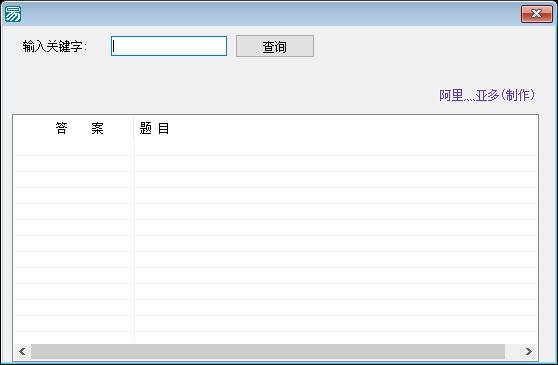This screenshot has height=365, width=558.
Task: Click the horizontal scrollbar thumb
Action: (x=268, y=351)
